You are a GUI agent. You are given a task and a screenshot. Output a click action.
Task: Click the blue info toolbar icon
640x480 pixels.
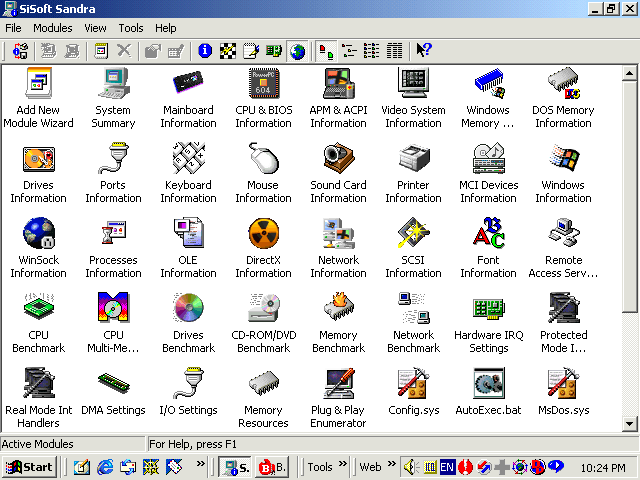click(205, 51)
